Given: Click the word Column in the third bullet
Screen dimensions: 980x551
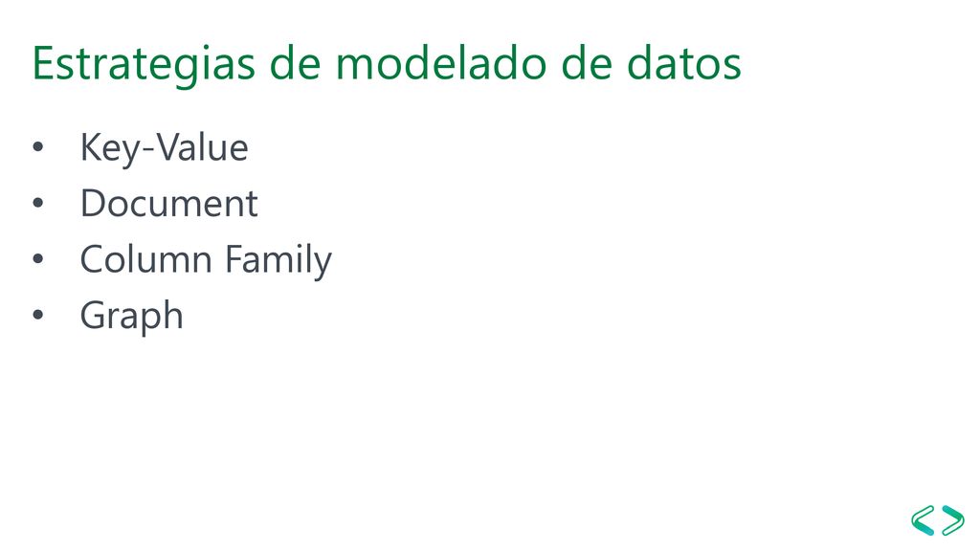Looking at the screenshot, I should tap(146, 259).
